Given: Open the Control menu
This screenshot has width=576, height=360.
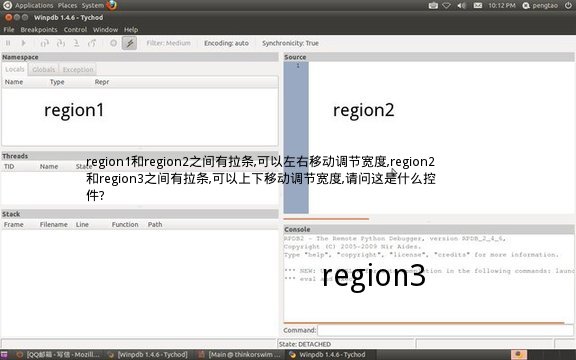Looking at the screenshot, I should [75, 30].
